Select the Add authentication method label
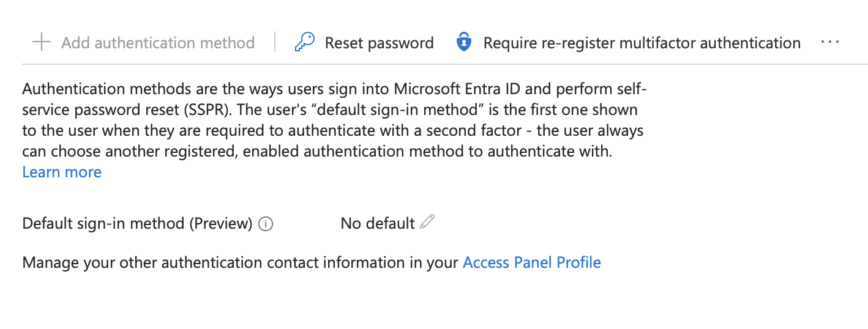The image size is (868, 329). tap(158, 43)
